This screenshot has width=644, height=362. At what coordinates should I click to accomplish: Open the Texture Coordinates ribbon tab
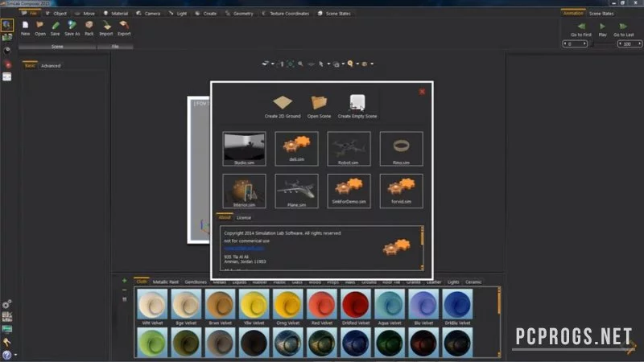(x=286, y=13)
